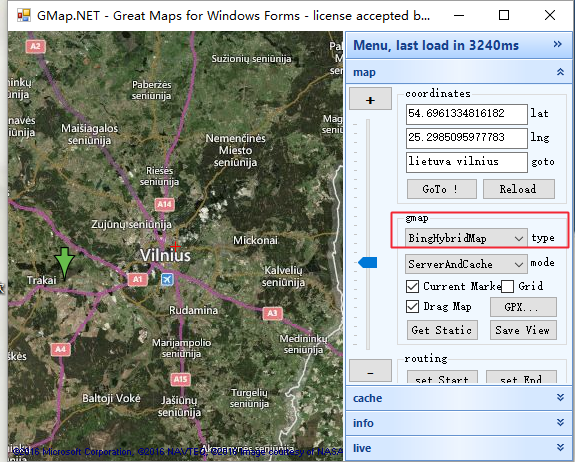
Task: Click the Save View button
Action: click(523, 330)
